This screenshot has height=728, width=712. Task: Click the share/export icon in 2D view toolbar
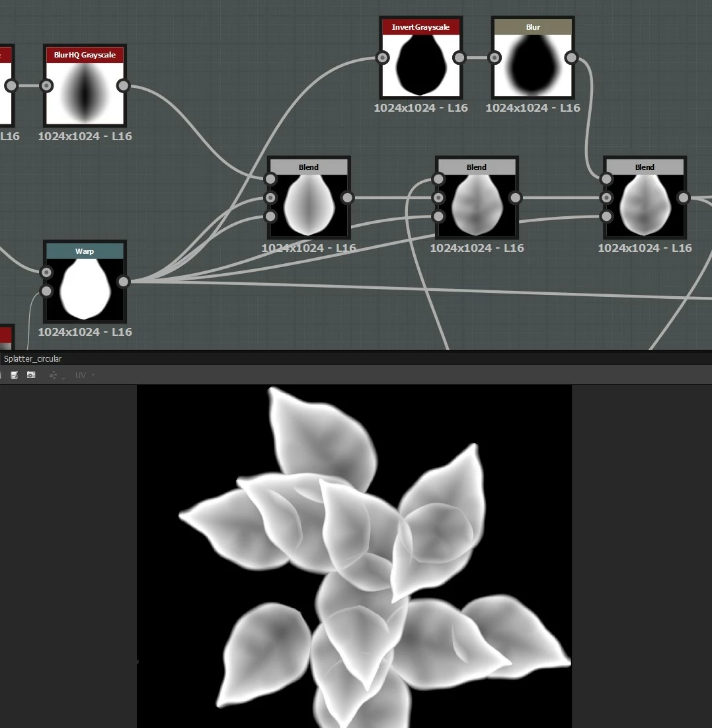[x=54, y=375]
